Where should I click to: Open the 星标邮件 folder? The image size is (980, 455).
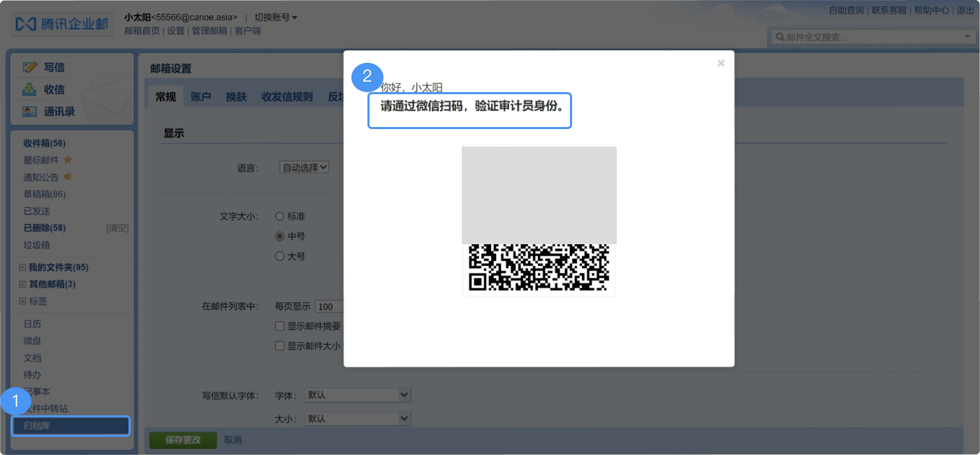41,160
